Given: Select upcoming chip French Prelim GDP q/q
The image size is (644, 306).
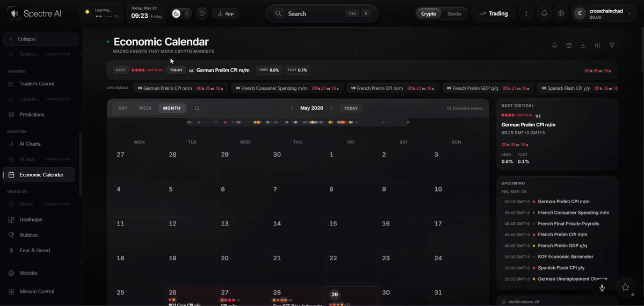Looking at the screenshot, I should [488, 88].
